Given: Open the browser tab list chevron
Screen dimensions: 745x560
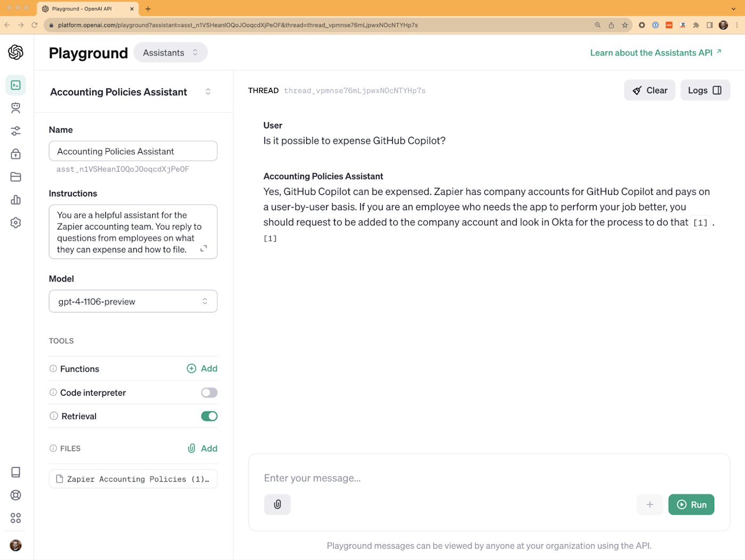Looking at the screenshot, I should [734, 9].
